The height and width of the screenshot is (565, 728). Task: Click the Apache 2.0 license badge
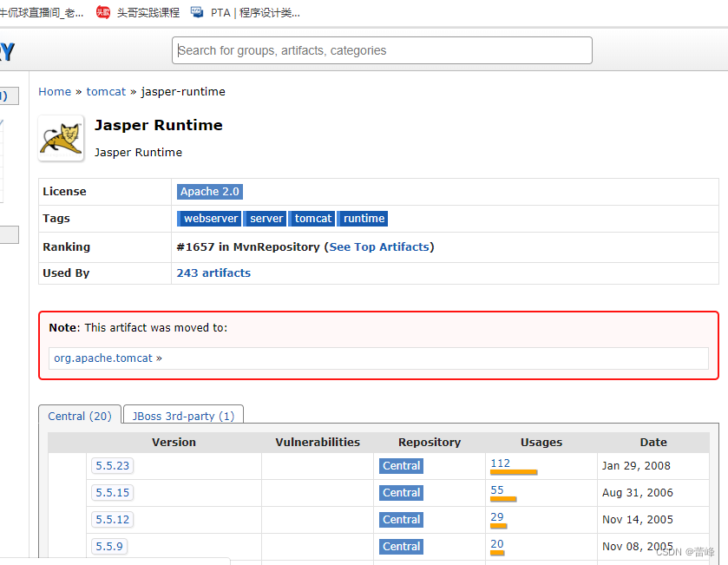pyautogui.click(x=209, y=191)
